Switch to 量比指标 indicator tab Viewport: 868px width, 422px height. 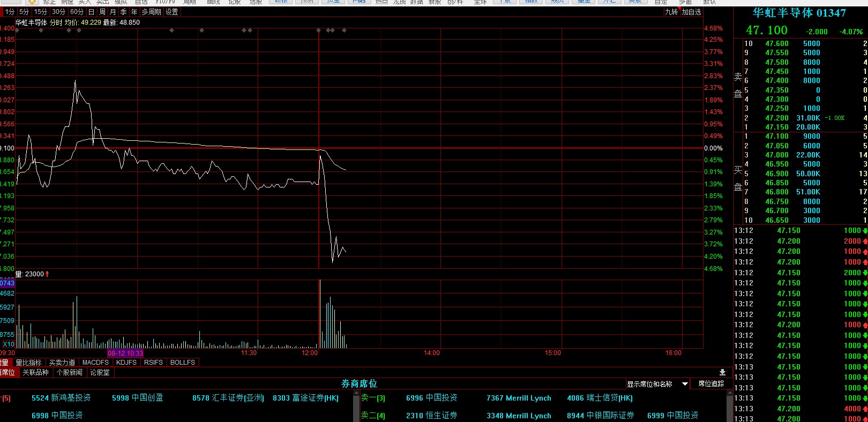point(28,363)
